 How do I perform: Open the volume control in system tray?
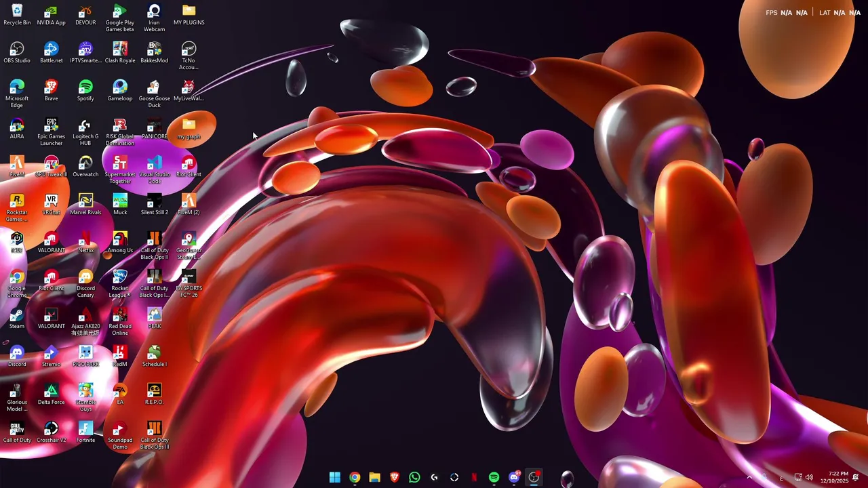tap(809, 477)
